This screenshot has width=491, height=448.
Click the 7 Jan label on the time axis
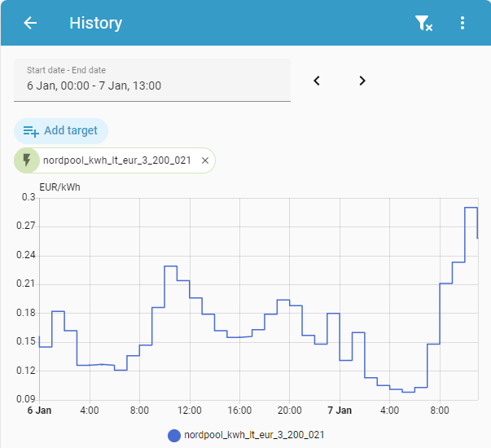pos(339,410)
